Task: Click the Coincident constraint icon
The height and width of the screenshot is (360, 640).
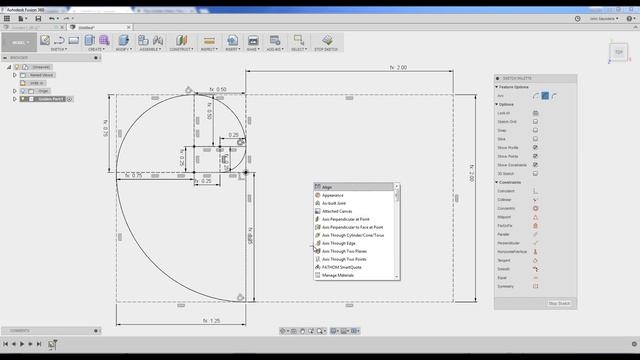Action: coord(536,191)
